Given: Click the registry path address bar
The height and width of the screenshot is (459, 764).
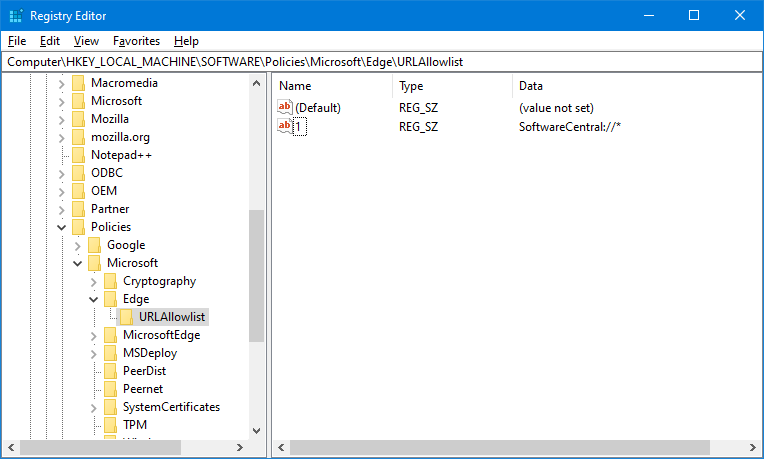Looking at the screenshot, I should point(380,62).
